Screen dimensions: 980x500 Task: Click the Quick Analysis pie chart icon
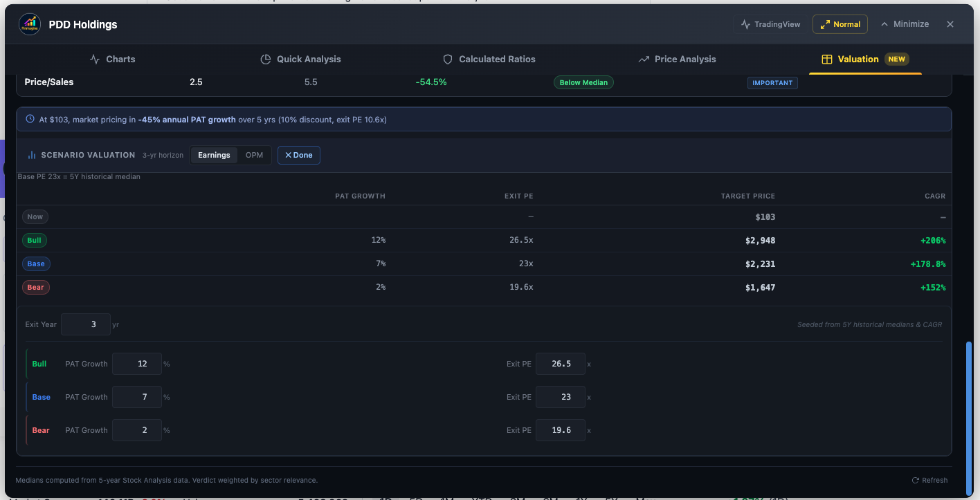pyautogui.click(x=266, y=59)
